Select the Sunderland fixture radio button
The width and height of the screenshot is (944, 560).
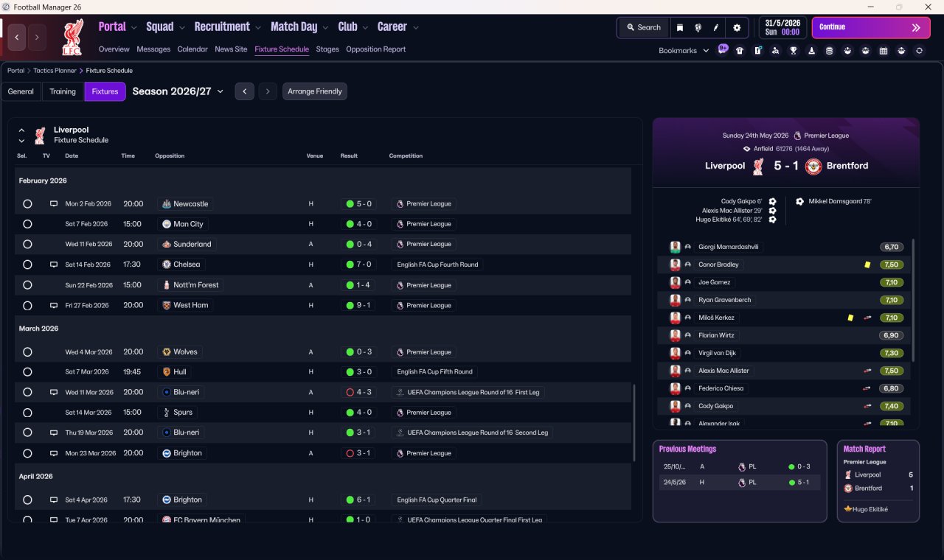27,244
